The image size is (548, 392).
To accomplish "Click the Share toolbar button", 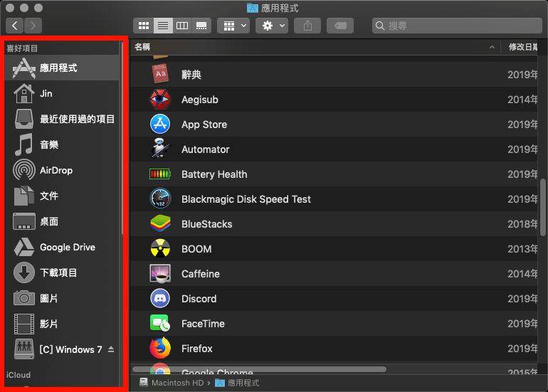I will [x=307, y=26].
